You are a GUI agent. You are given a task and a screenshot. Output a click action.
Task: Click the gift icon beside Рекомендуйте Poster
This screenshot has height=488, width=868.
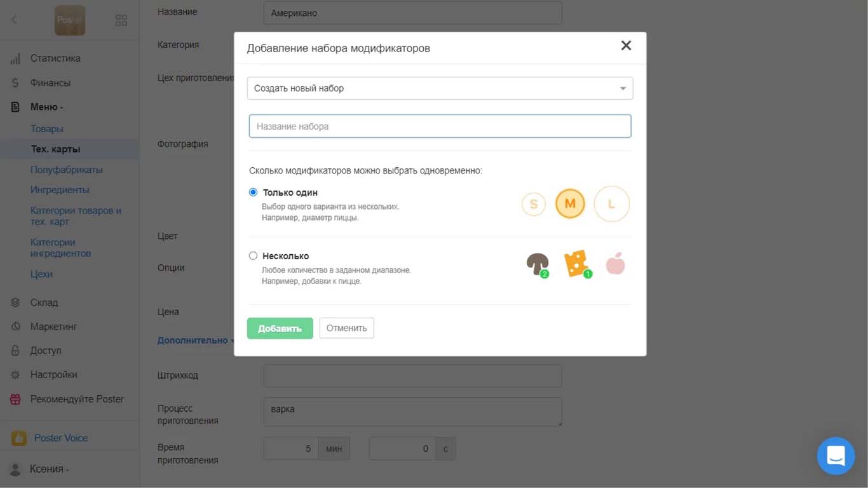click(x=15, y=399)
